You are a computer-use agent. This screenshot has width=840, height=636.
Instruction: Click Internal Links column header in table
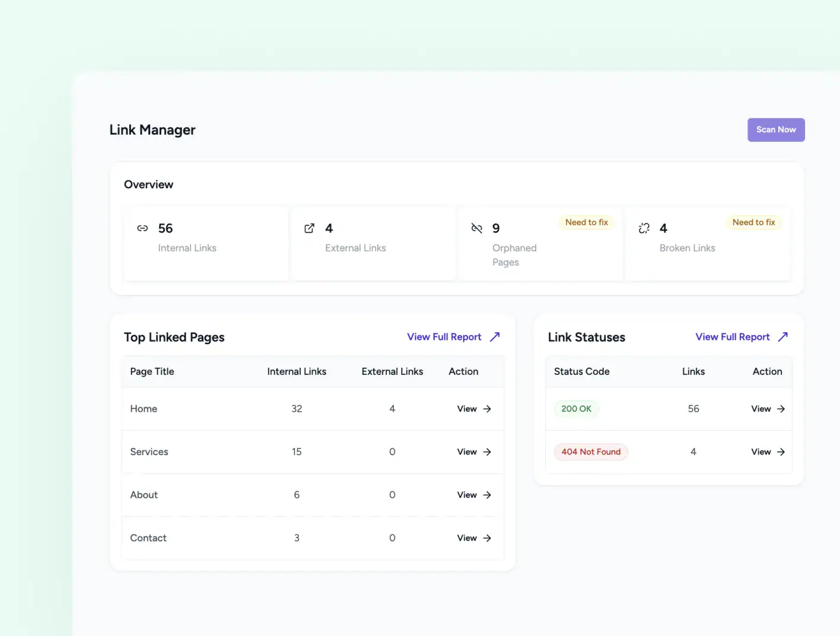(x=297, y=371)
